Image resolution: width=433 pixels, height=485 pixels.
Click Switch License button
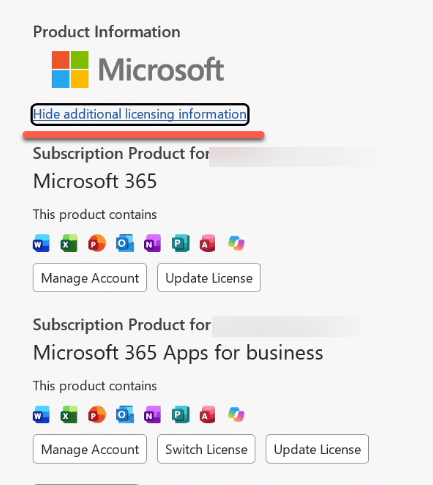(206, 449)
